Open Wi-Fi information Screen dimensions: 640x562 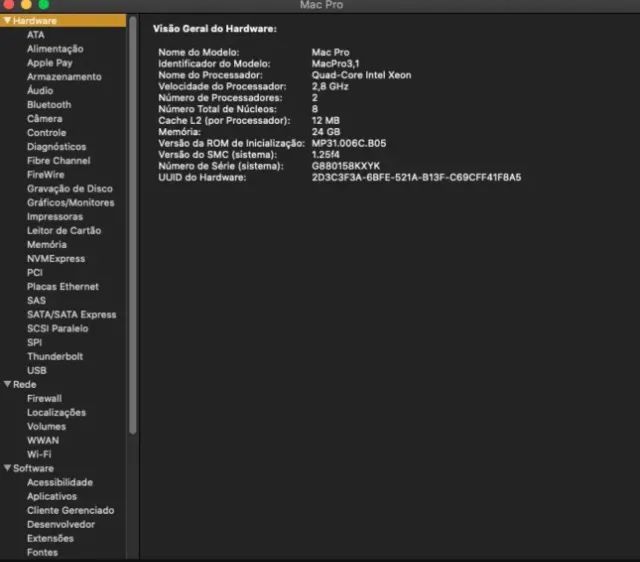click(x=39, y=454)
